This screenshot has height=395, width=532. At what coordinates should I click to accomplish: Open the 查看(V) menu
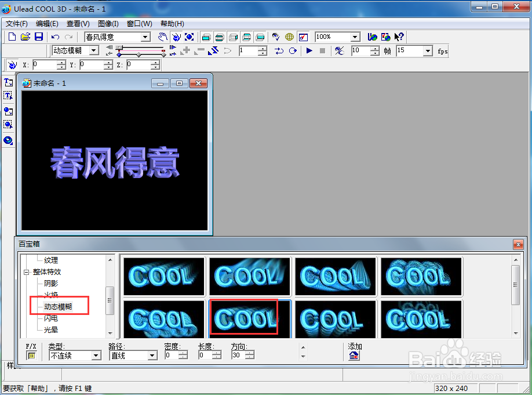(78, 23)
